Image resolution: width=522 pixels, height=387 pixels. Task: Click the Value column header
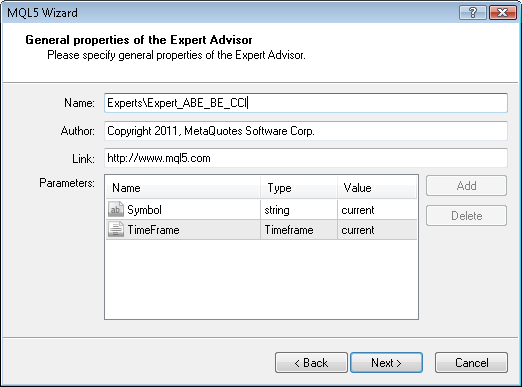click(x=377, y=188)
